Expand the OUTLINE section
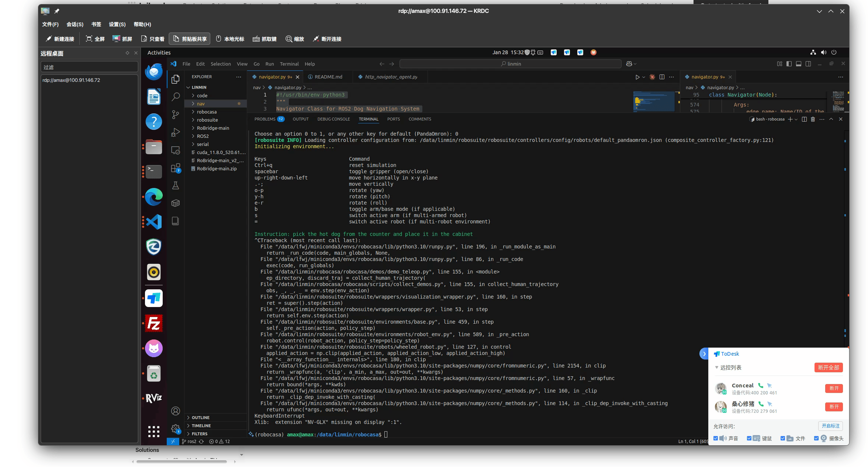The image size is (868, 467). tap(200, 418)
